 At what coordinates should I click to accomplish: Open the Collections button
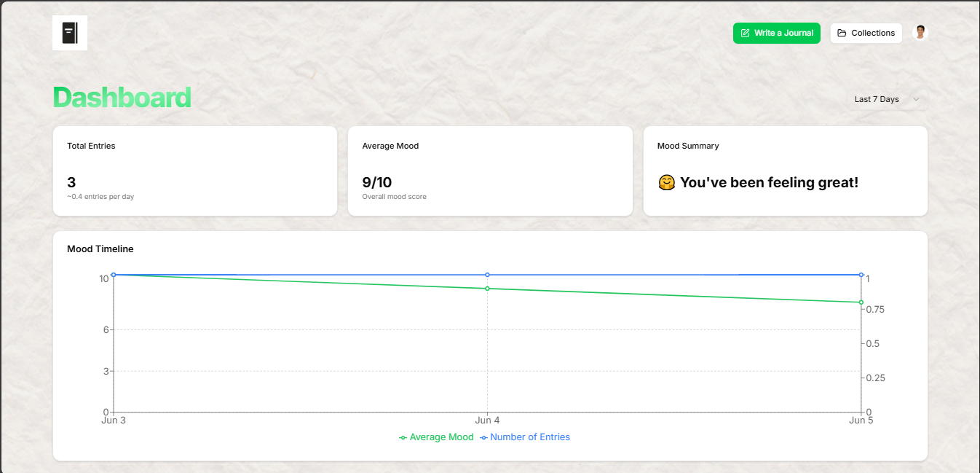(x=866, y=33)
